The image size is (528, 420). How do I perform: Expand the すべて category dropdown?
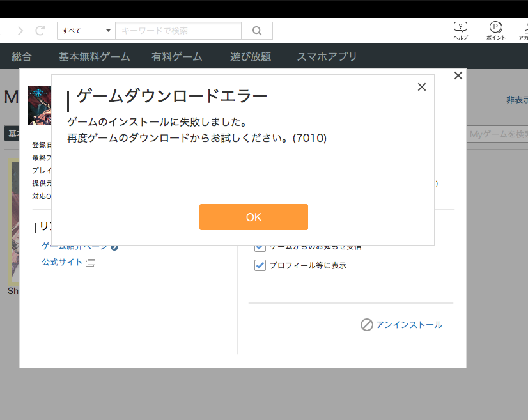pyautogui.click(x=86, y=31)
